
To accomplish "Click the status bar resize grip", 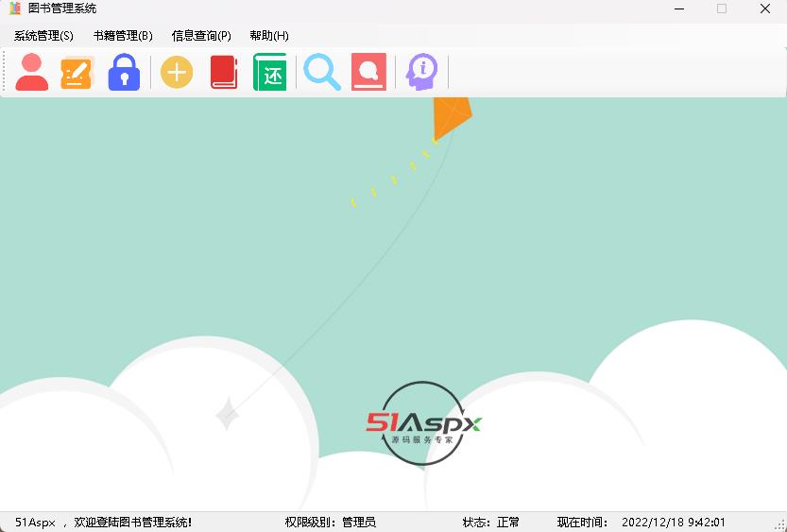I will click(x=780, y=525).
